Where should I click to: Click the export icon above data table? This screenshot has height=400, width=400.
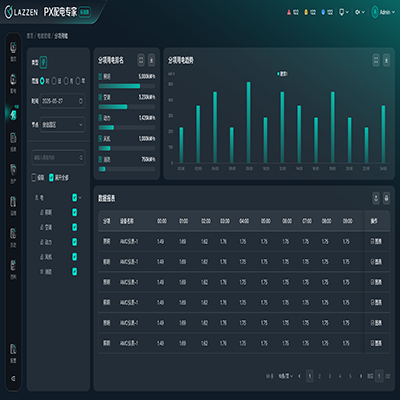pos(376,198)
